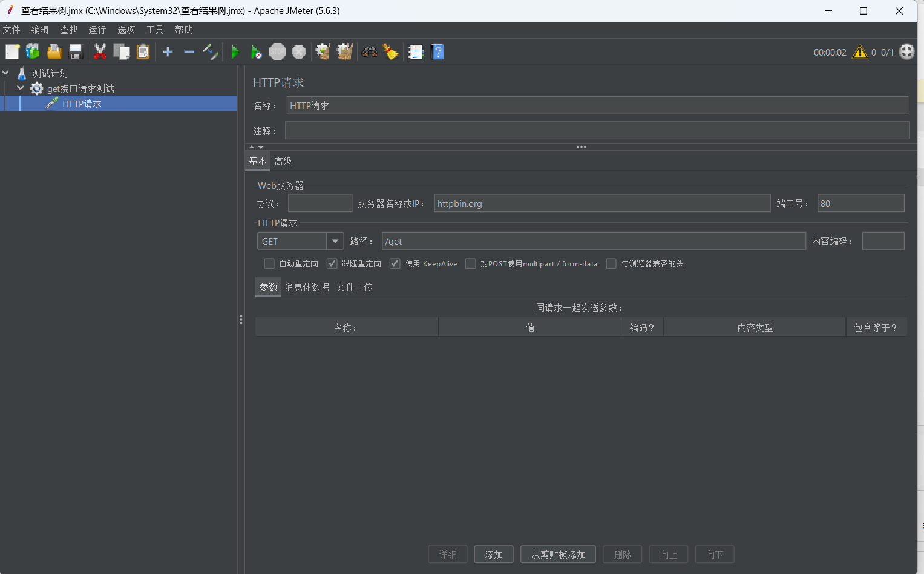Cut selection with the scissors icon

(100, 52)
